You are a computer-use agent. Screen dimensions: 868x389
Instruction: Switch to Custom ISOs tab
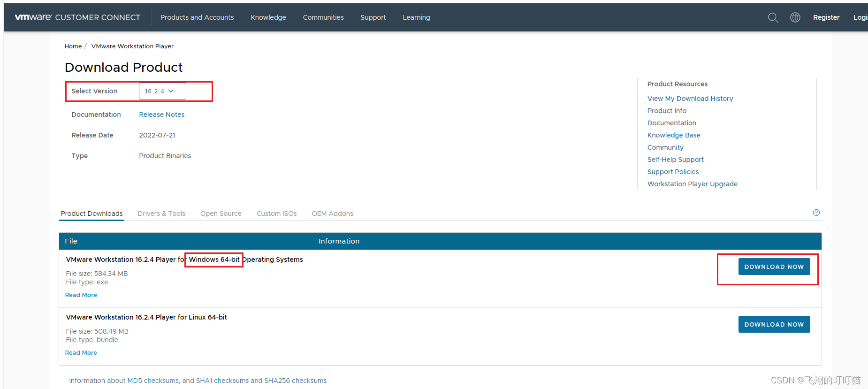(277, 214)
